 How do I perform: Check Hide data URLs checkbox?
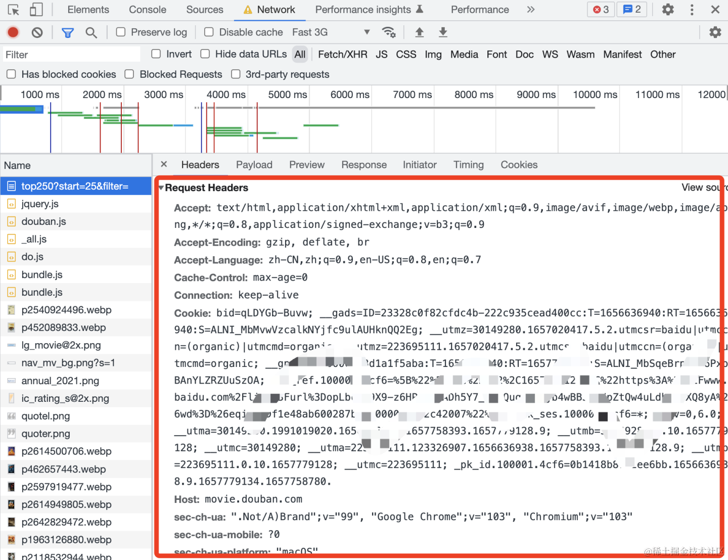pos(205,54)
